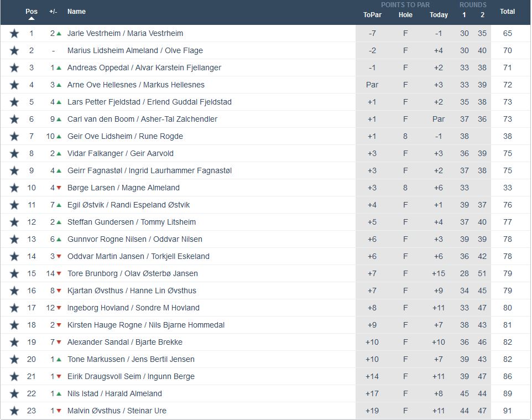The height and width of the screenshot is (420, 532).
Task: Favorite the Tore Brunborg / Olav Østerbø Jansen team
Action: click(x=14, y=273)
